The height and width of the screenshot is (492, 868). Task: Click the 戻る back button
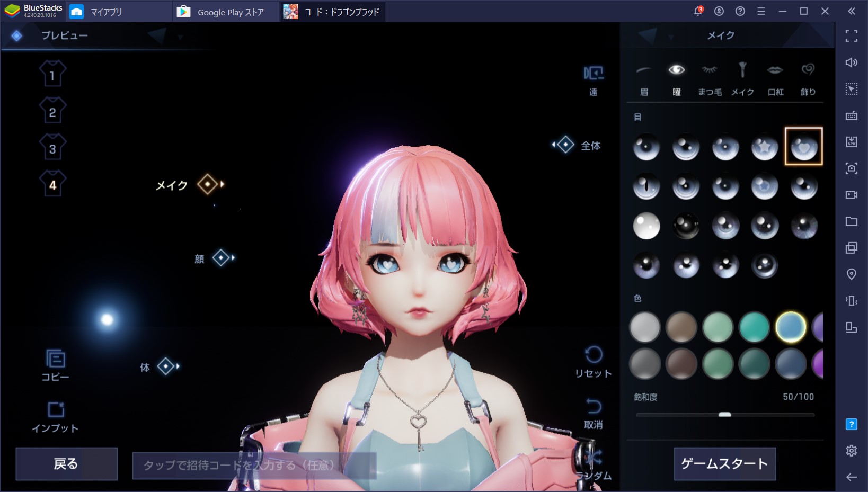click(66, 464)
